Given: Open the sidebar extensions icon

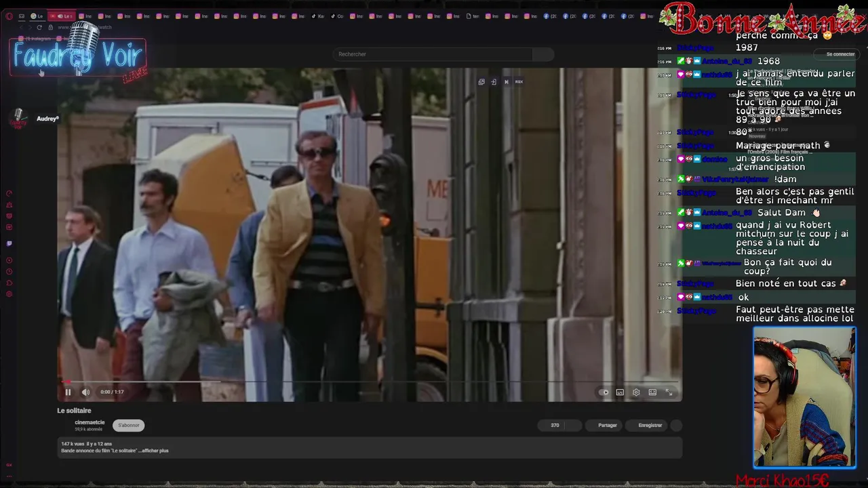Looking at the screenshot, I should [x=9, y=283].
